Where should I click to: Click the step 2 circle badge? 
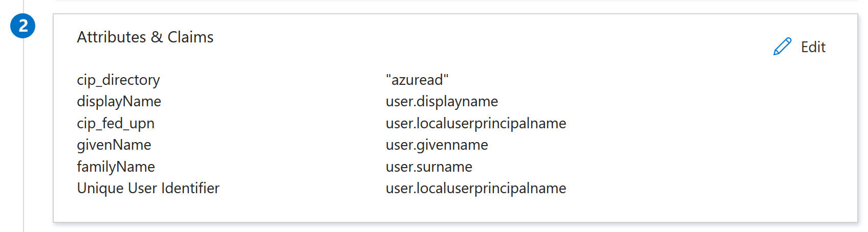(23, 26)
